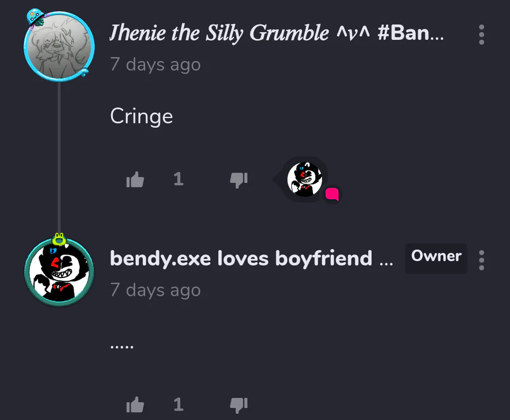The width and height of the screenshot is (510, 420).
Task: Open options menu for Jhenie's comment
Action: (x=481, y=35)
